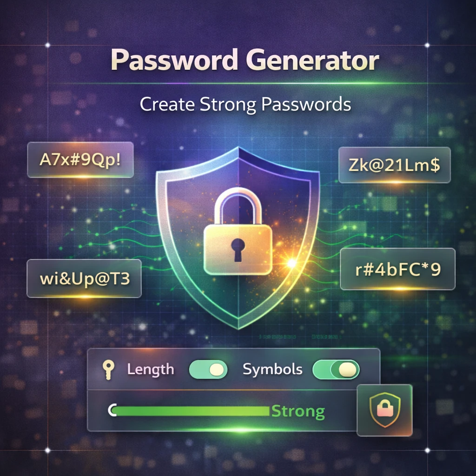476x476 pixels.
Task: Toggle the Length switch
Action: (x=208, y=370)
